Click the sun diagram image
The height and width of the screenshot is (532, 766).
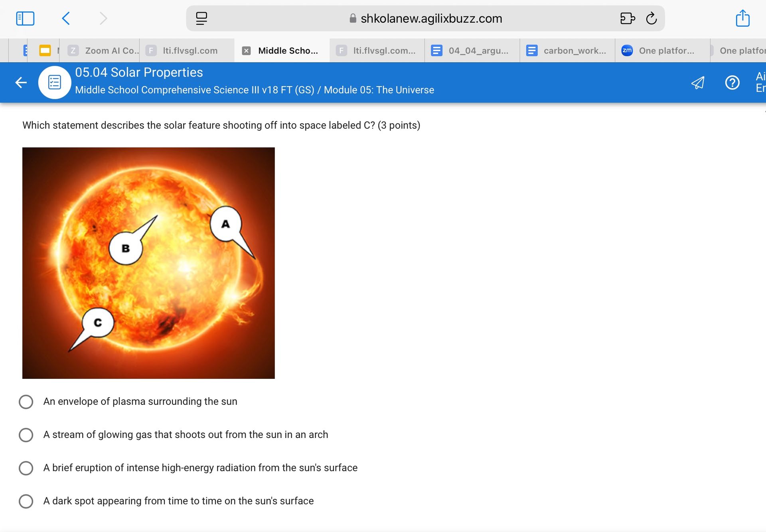tap(148, 263)
